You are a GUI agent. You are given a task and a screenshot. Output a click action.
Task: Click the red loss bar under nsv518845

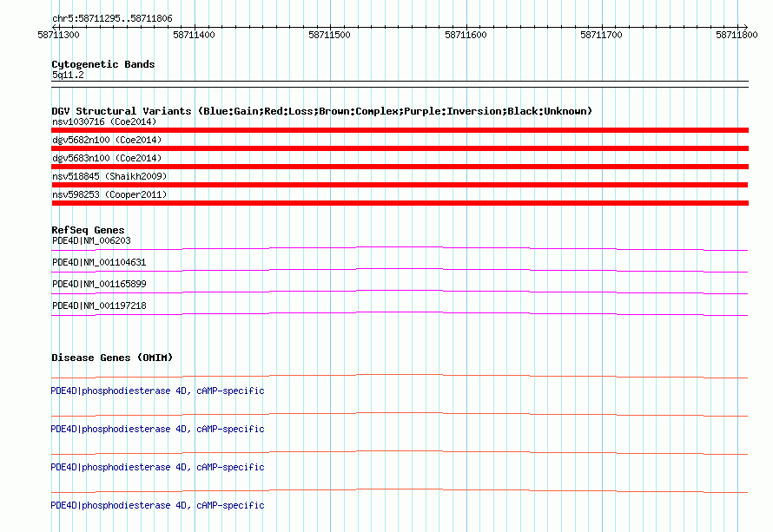(x=400, y=185)
